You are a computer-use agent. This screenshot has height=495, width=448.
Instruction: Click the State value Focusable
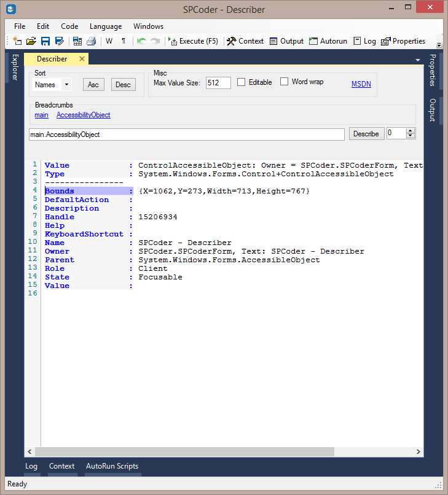tap(160, 277)
